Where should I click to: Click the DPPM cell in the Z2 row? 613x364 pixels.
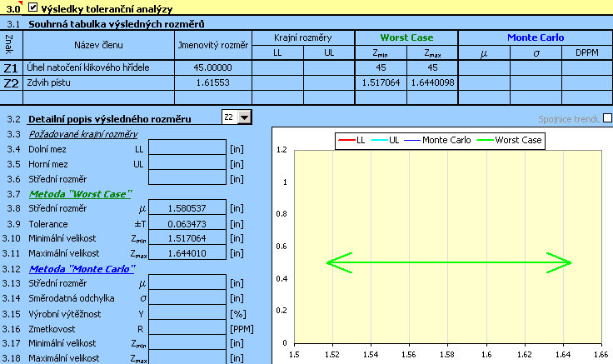587,83
